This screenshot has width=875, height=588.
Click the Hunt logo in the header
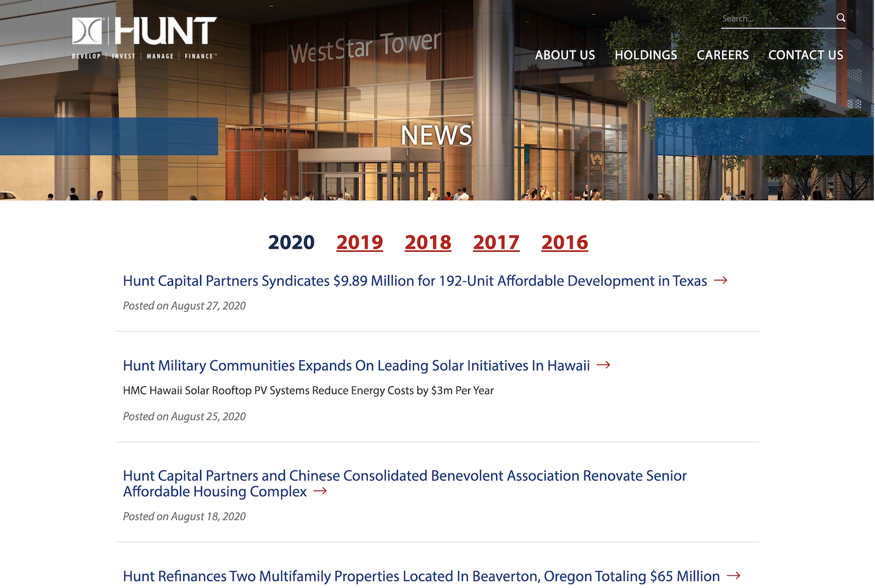(x=144, y=38)
